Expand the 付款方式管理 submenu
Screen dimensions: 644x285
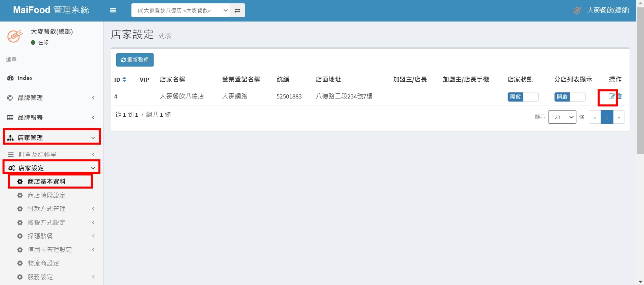click(x=55, y=209)
